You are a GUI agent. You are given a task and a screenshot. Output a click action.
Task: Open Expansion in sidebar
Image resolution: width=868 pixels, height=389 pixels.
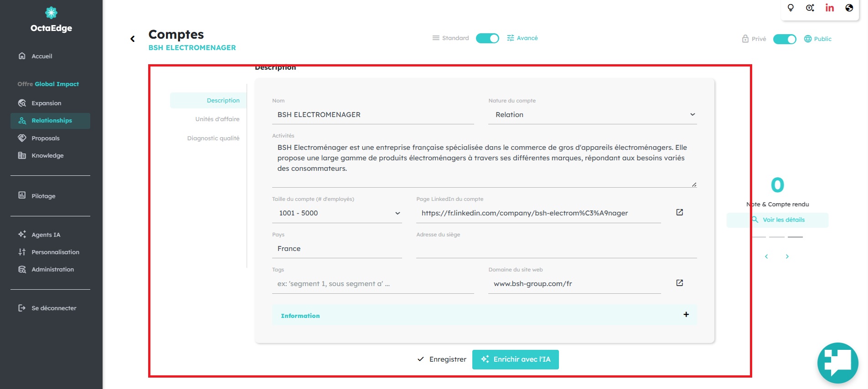pos(50,103)
